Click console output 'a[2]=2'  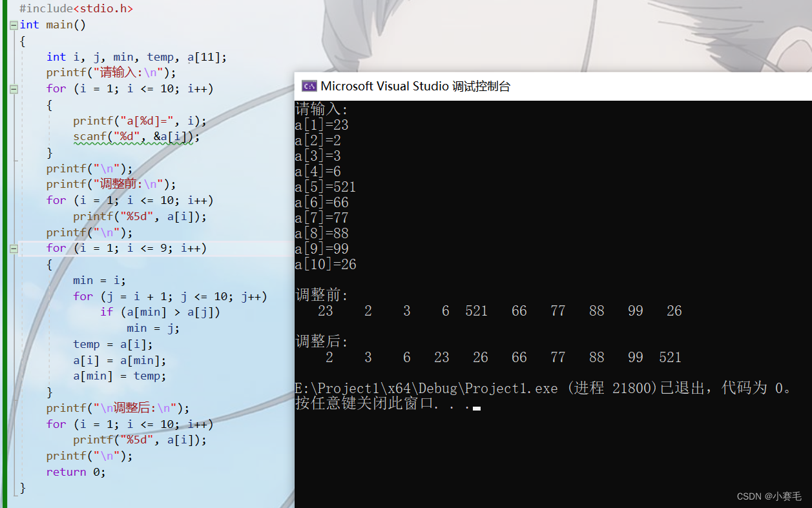pyautogui.click(x=318, y=140)
